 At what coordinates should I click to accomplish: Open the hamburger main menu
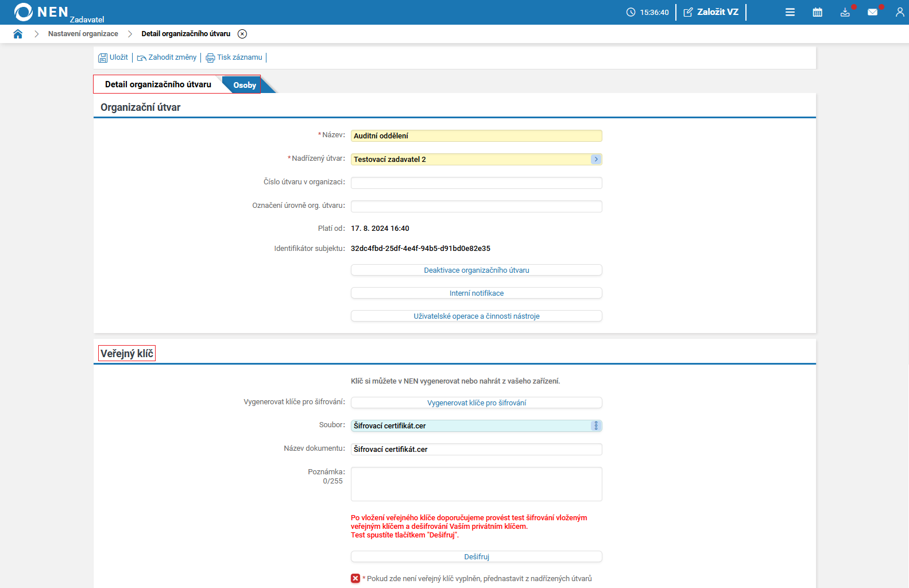click(x=790, y=12)
